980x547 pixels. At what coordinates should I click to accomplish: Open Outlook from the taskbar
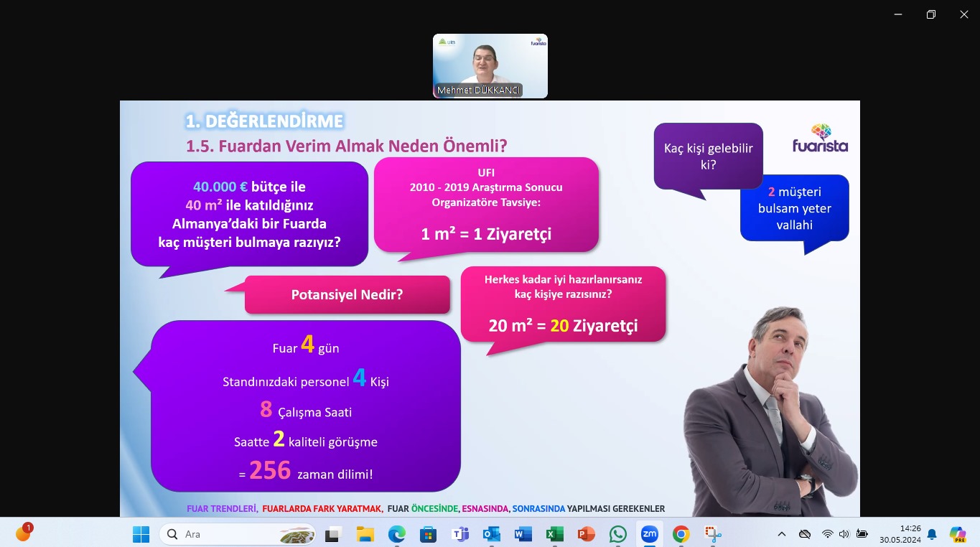(491, 534)
